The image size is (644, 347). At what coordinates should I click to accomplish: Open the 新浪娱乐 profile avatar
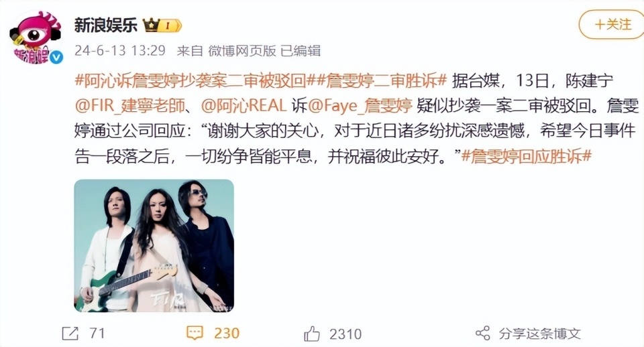coord(36,38)
